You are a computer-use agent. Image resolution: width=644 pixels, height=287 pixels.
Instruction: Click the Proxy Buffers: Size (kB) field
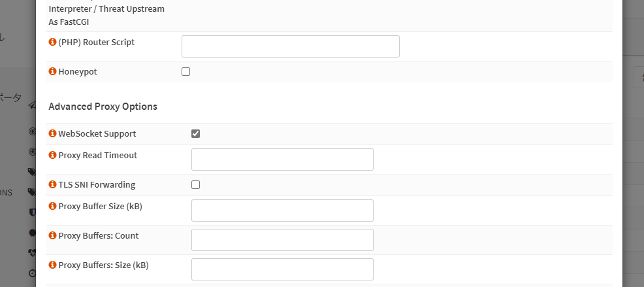coord(282,269)
